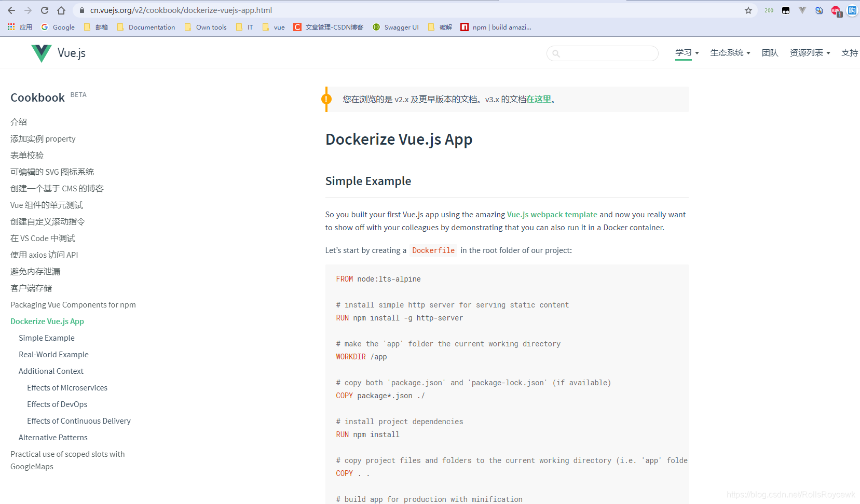Screen dimensions: 860x504
Task: Open sidebar item 介绍
Action: point(19,122)
